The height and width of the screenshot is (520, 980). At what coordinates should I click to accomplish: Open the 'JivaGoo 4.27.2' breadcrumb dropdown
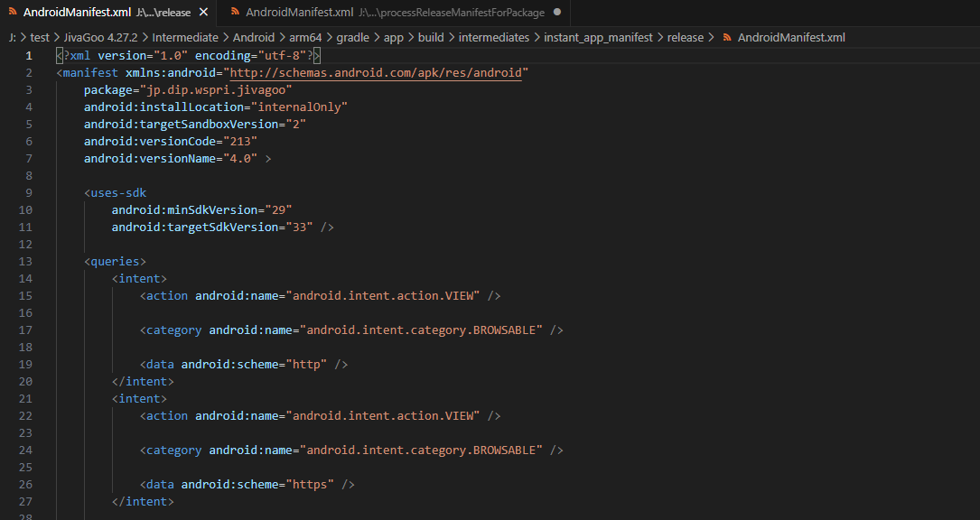point(99,38)
